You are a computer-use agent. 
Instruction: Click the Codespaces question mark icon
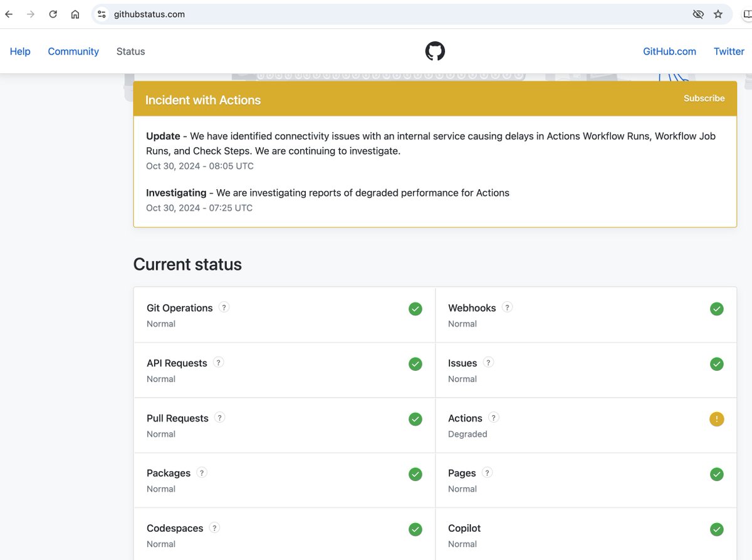pos(214,527)
